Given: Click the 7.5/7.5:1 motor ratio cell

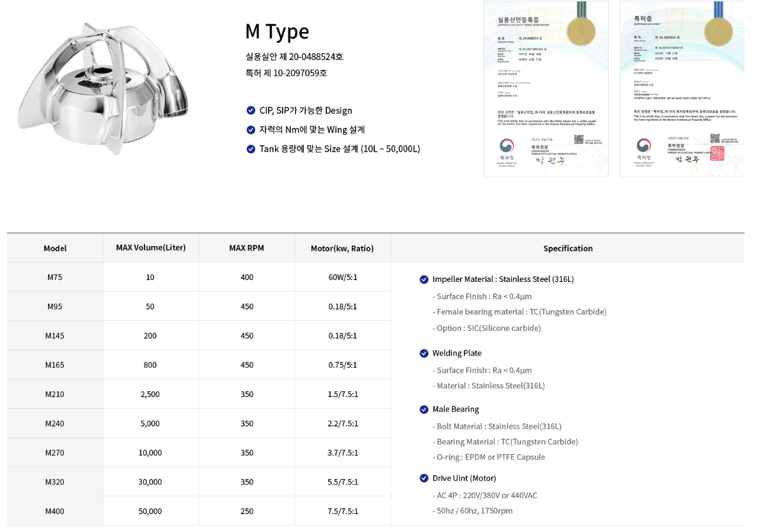Looking at the screenshot, I should [x=343, y=511].
